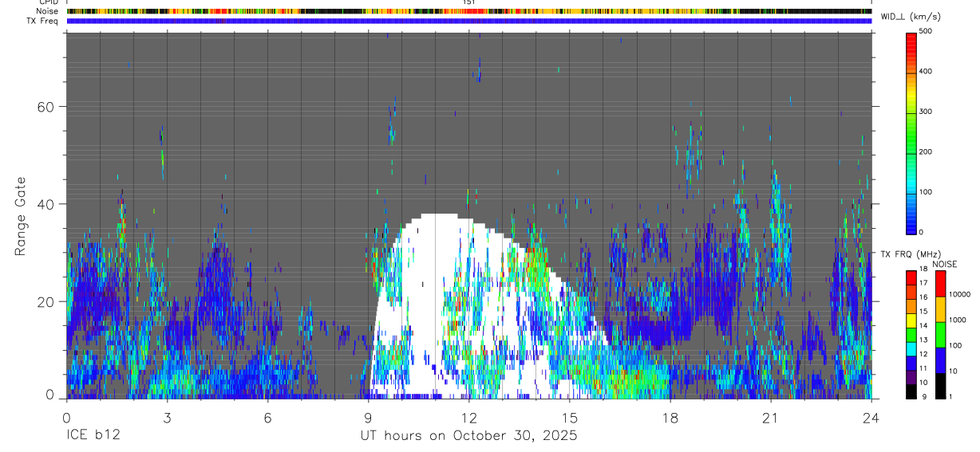Screen dimensions: 980x452
Task: Click the '9' hour tick on the time axis
Action: point(368,417)
